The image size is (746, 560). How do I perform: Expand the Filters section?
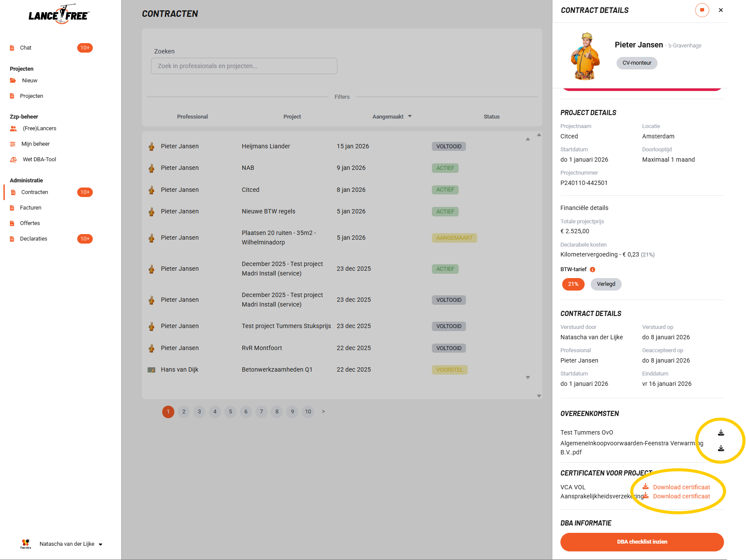342,97
